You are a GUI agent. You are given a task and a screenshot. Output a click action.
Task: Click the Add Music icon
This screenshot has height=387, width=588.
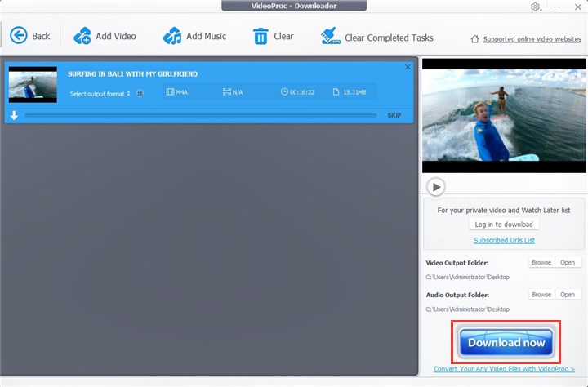click(x=172, y=36)
